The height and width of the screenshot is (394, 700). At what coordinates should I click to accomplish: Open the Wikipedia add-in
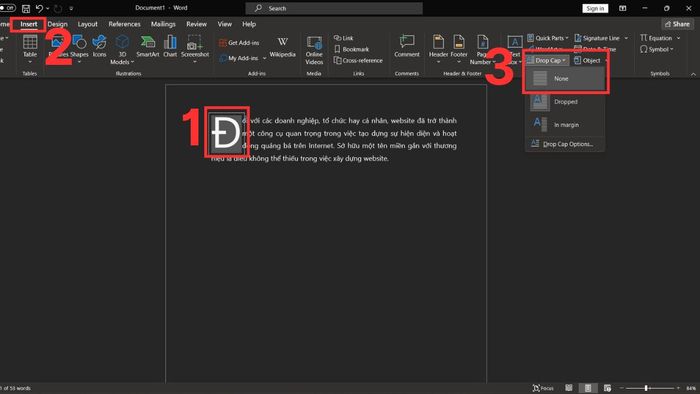282,46
